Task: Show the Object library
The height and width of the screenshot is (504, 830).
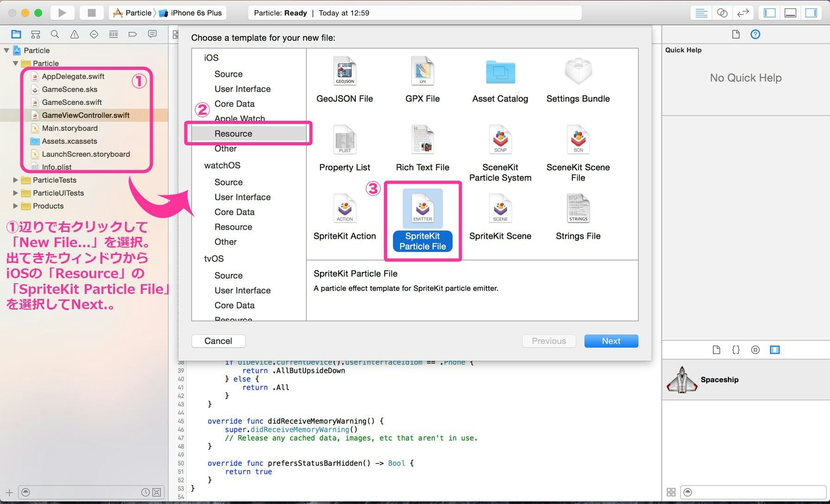Action: [x=755, y=350]
